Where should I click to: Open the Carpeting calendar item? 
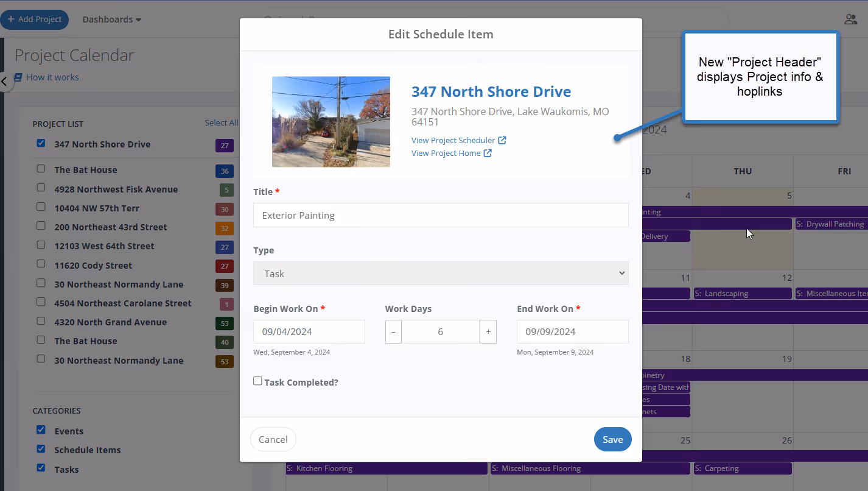pyautogui.click(x=743, y=468)
